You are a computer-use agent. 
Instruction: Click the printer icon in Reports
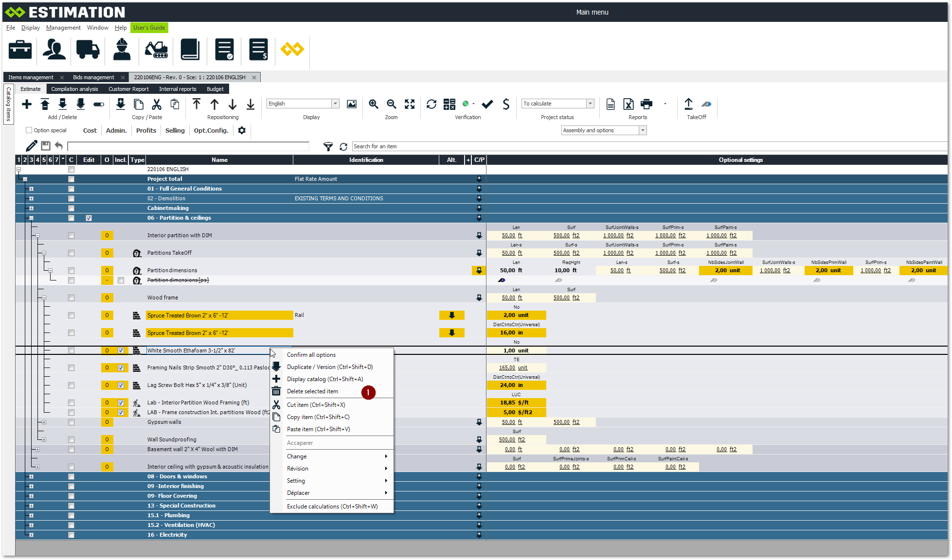click(x=647, y=104)
